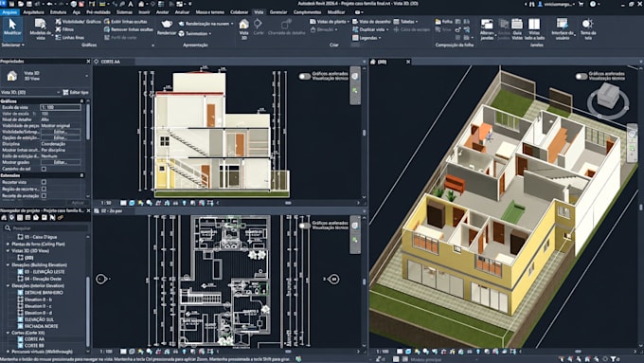
Task: Click Text tool in quick access toolbar
Action: 131,4
